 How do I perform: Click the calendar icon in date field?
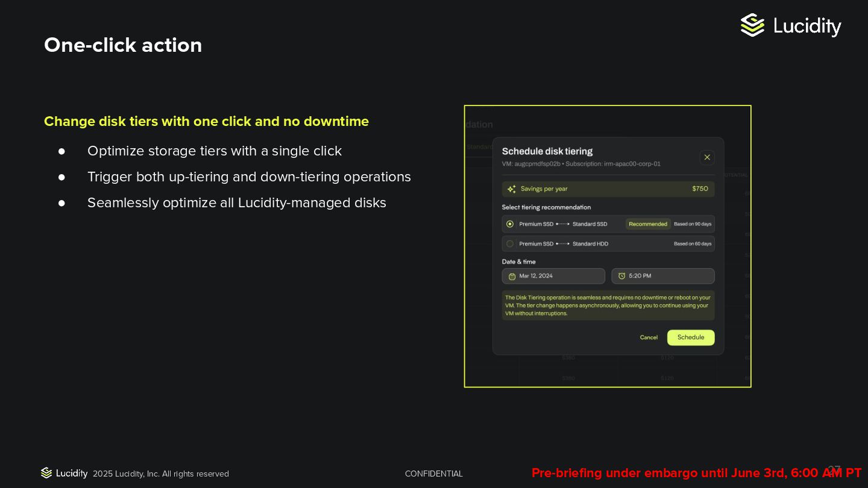tap(512, 276)
